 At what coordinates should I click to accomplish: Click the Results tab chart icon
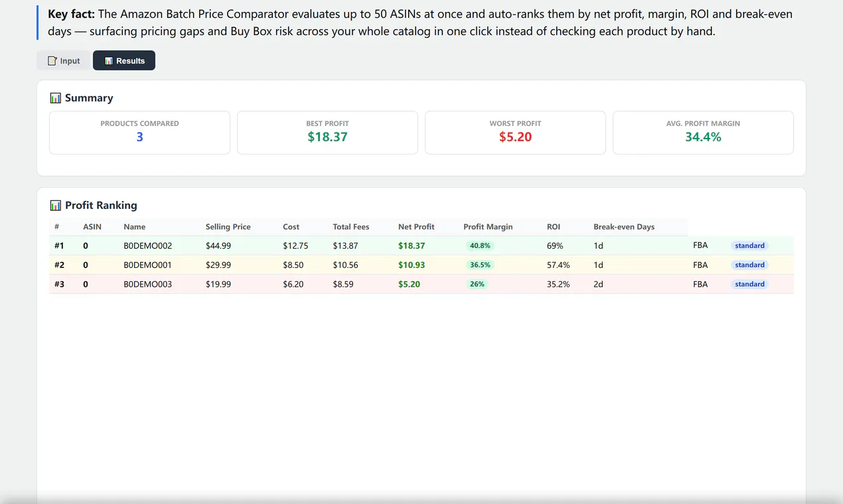tap(109, 61)
